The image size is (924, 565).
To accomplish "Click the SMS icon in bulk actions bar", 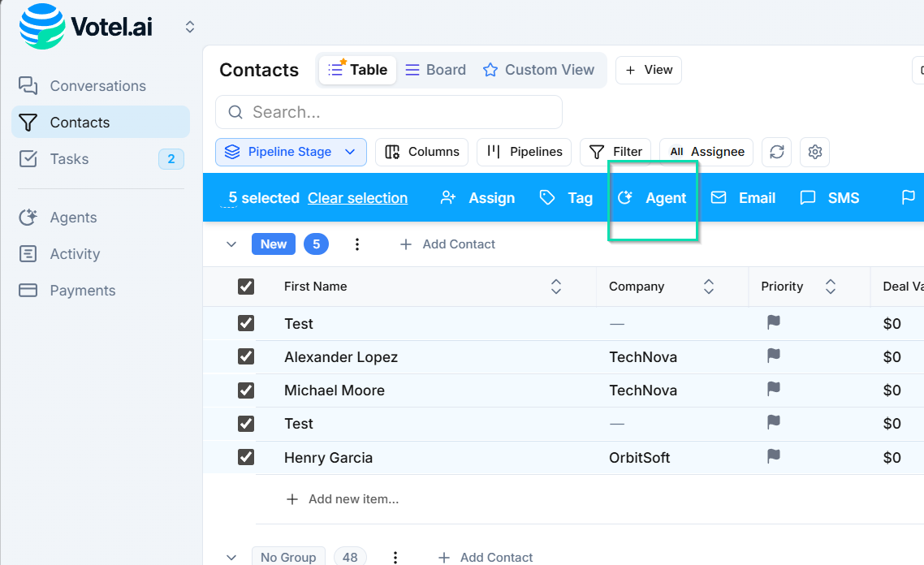I will pyautogui.click(x=807, y=197).
